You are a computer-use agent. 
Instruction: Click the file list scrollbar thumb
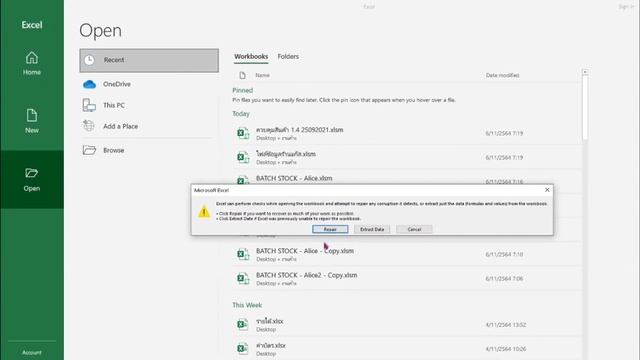(x=585, y=108)
